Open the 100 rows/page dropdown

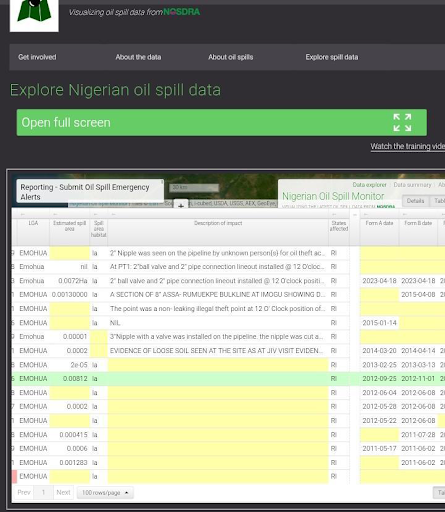(105, 492)
